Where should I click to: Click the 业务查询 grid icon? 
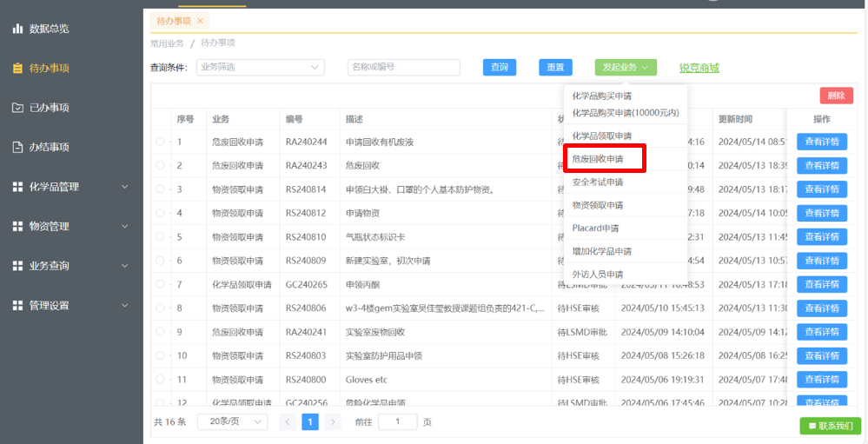[17, 266]
